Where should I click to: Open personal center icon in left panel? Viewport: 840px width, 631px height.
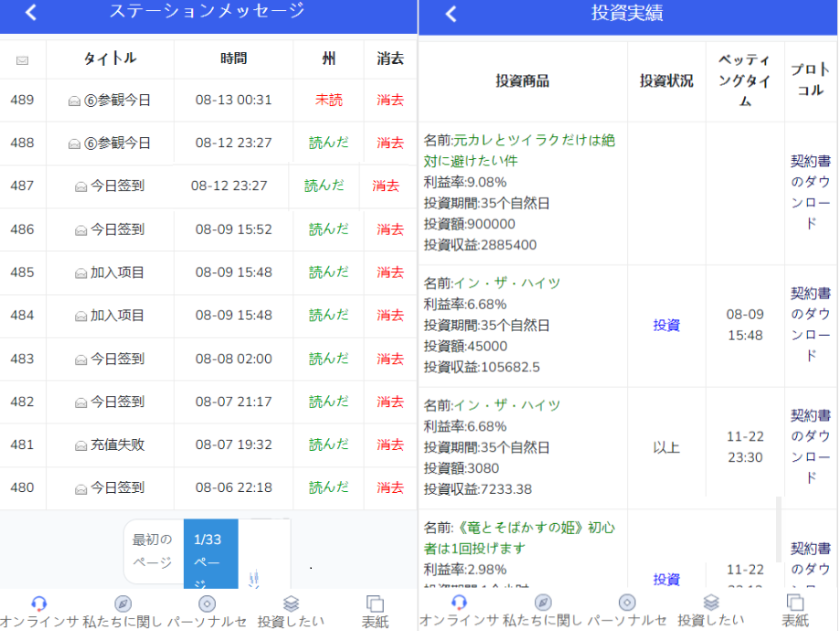tap(207, 604)
